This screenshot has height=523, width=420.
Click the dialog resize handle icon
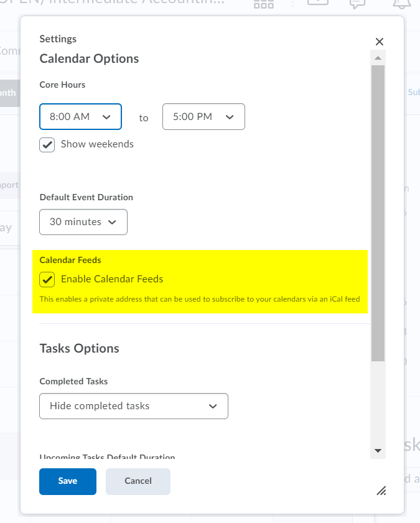(x=381, y=491)
